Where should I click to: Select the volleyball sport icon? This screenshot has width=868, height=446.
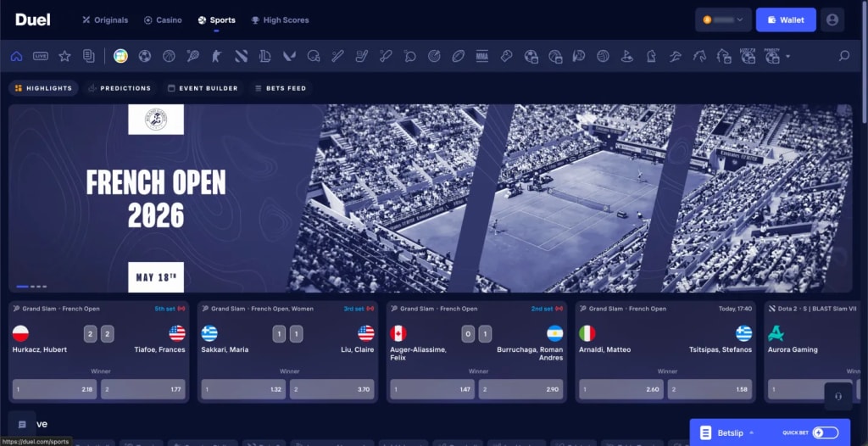603,56
